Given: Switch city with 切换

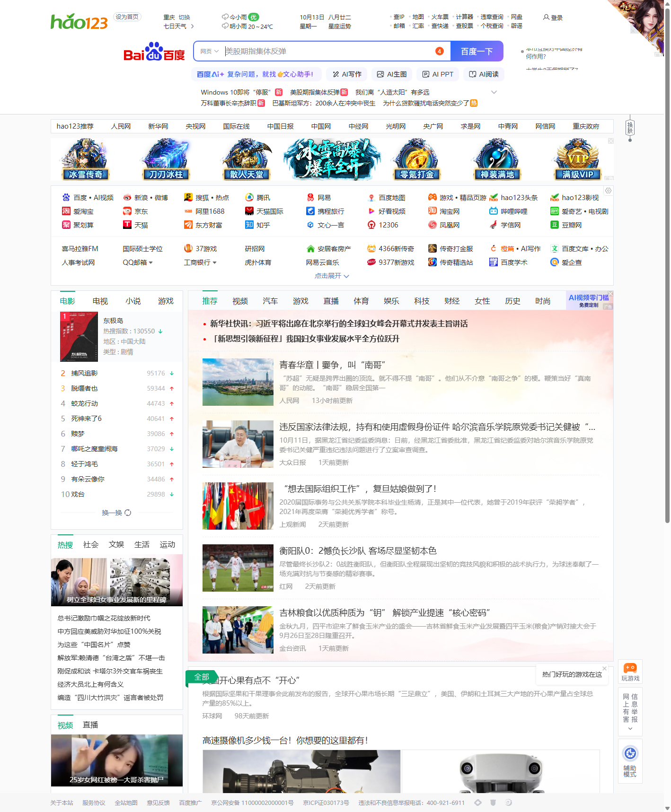Looking at the screenshot, I should [x=184, y=17].
